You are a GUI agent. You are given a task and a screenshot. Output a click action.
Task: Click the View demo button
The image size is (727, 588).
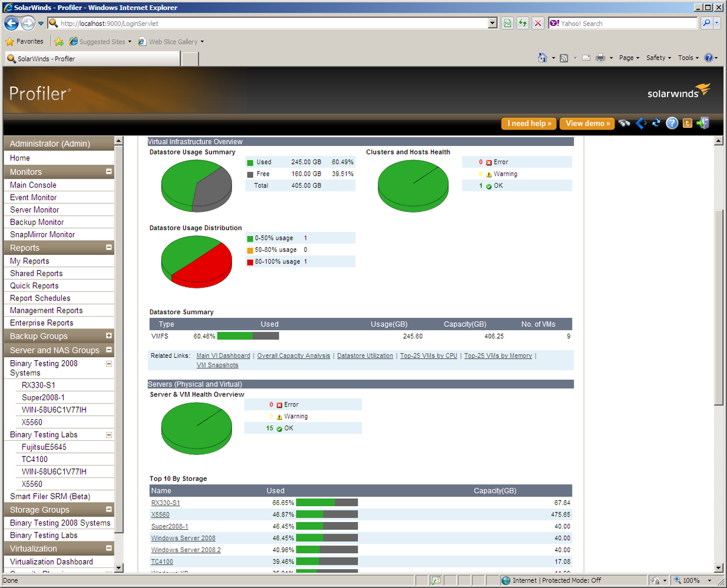[586, 123]
